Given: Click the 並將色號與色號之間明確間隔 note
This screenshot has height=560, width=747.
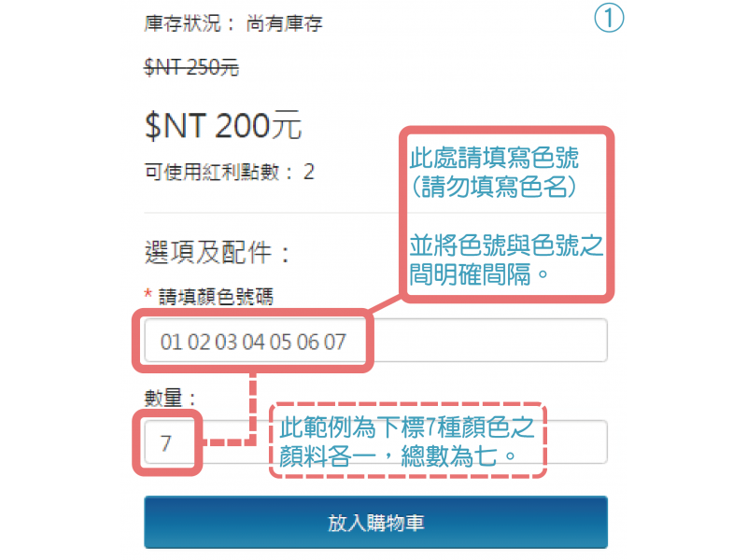Looking at the screenshot, I should [506, 259].
